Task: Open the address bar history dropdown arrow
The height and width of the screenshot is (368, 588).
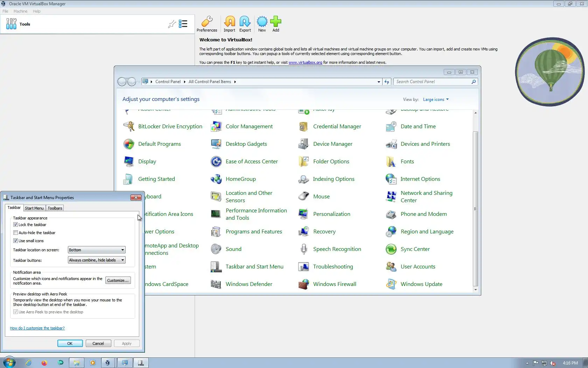Action: 379,82
